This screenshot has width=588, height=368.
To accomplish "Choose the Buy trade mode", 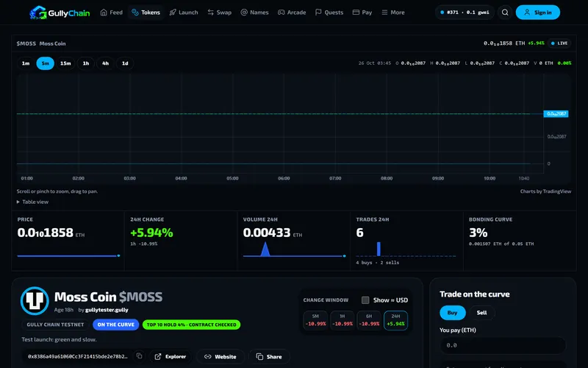I will 452,312.
